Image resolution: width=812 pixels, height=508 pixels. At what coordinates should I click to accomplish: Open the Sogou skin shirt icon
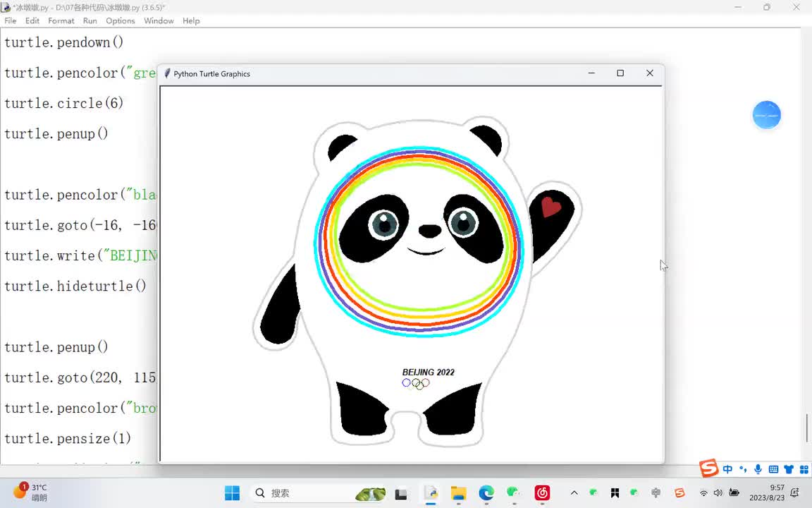(789, 470)
